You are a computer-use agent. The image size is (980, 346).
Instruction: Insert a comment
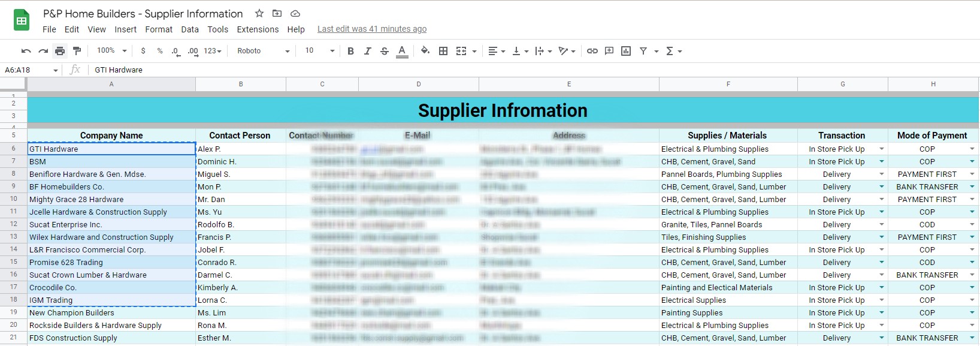(x=609, y=51)
